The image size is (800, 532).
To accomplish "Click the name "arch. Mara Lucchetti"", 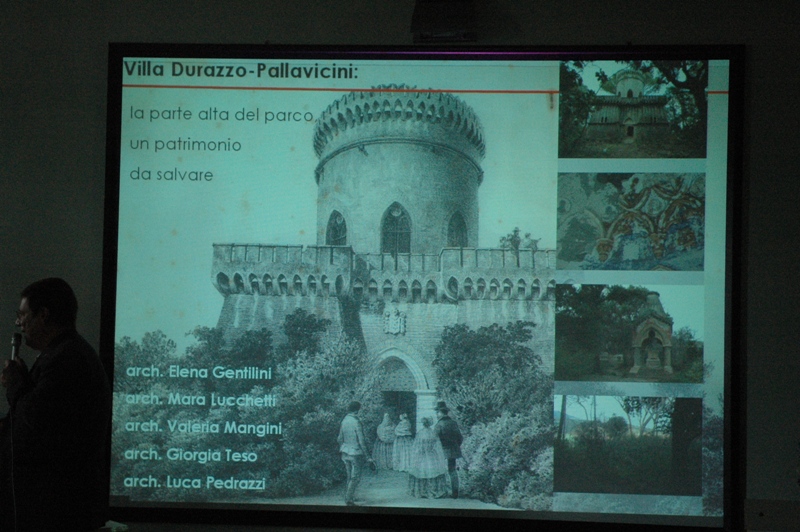I will pyautogui.click(x=200, y=399).
